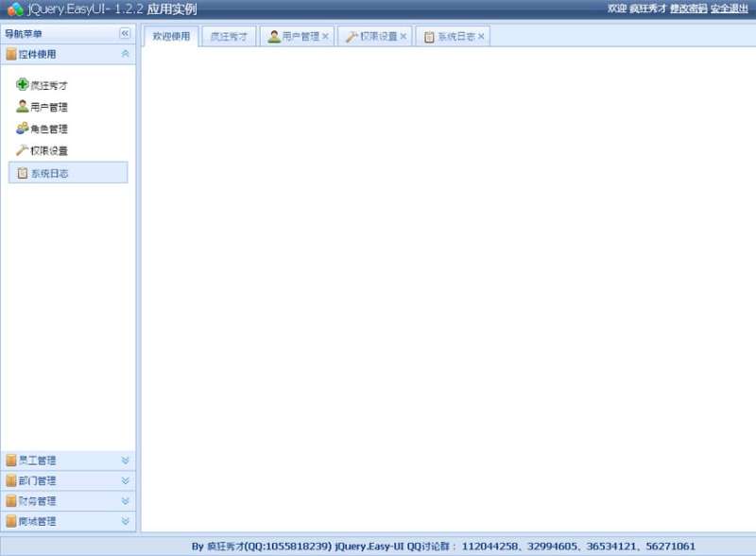The width and height of the screenshot is (756, 556).
Task: Expand the 部门管理 accordion section
Action: click(125, 481)
